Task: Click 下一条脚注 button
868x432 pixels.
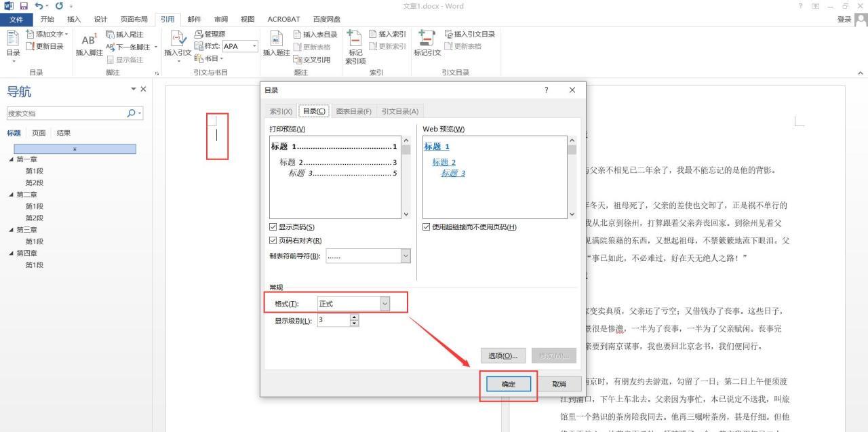Action: click(x=128, y=47)
